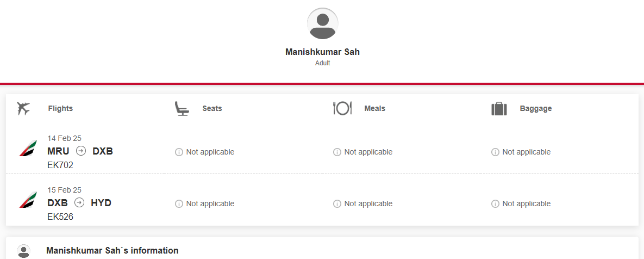Click info icon for EK702 meals
Screen dimensions: 644x259
pyautogui.click(x=337, y=152)
